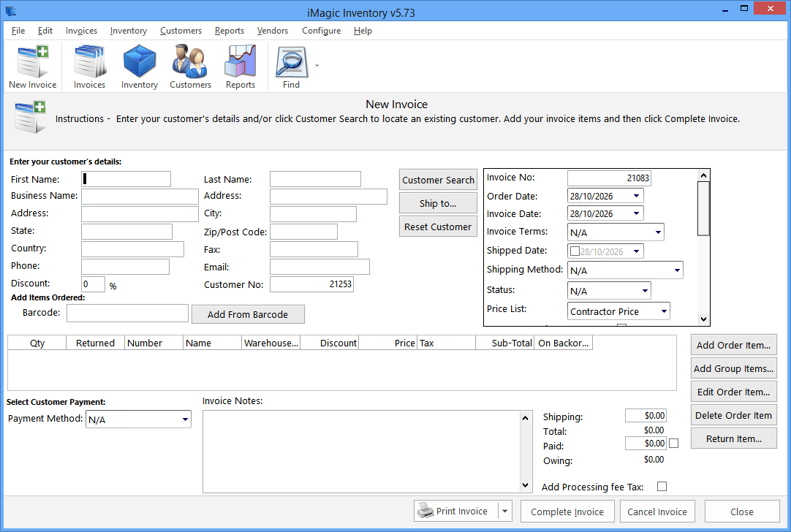Screen dimensions: 791x532
Task: Click the Email input field
Action: coord(319,267)
